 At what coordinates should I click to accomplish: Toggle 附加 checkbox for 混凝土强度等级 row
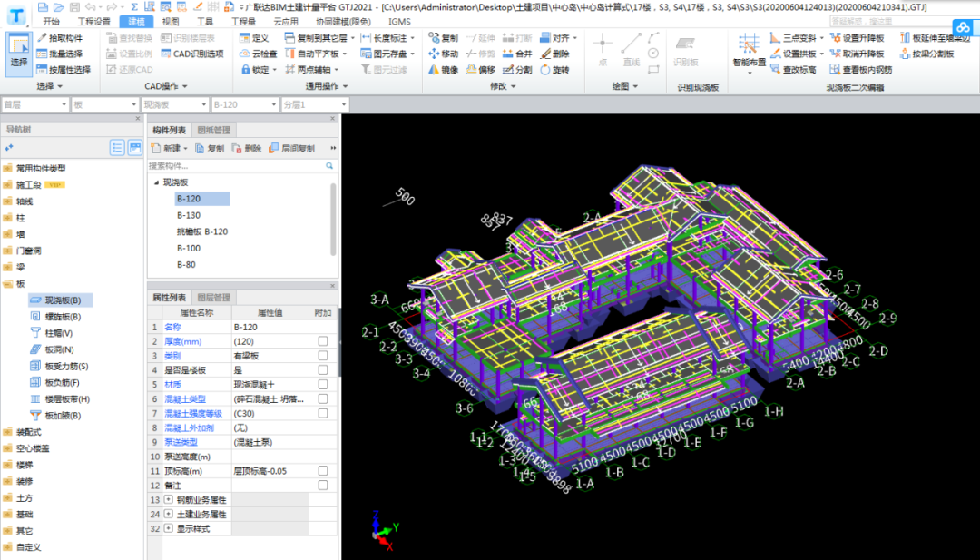click(322, 413)
